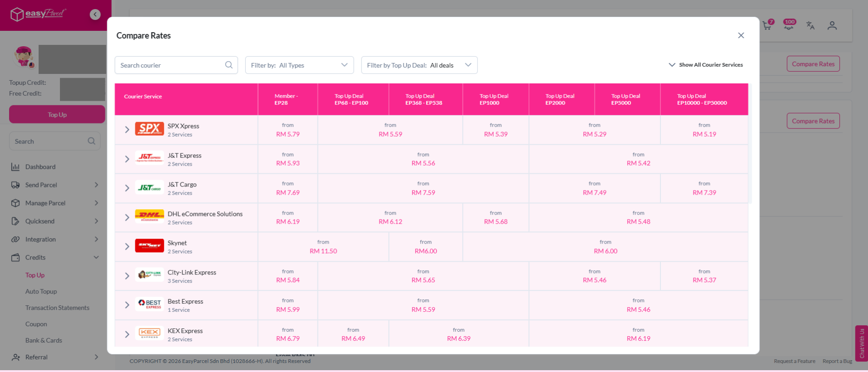The height and width of the screenshot is (372, 868).
Task: Collapse the sidebar with the arrow button
Action: point(95,15)
